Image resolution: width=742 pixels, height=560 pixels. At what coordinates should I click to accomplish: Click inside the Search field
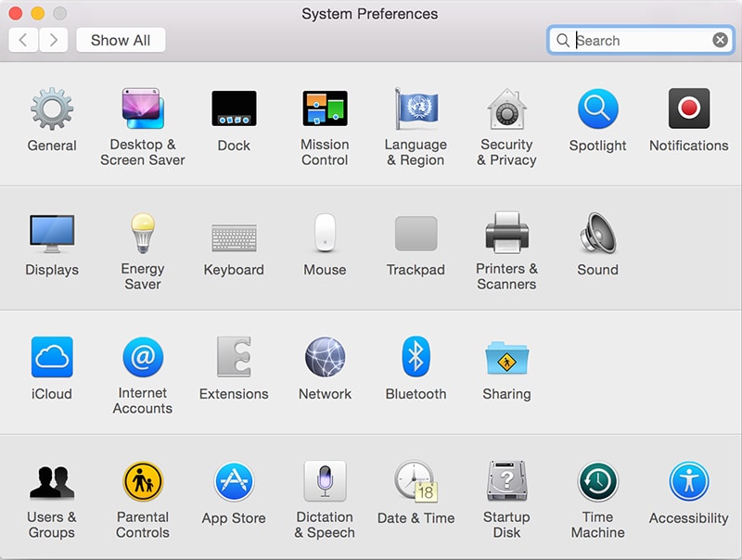[x=641, y=40]
